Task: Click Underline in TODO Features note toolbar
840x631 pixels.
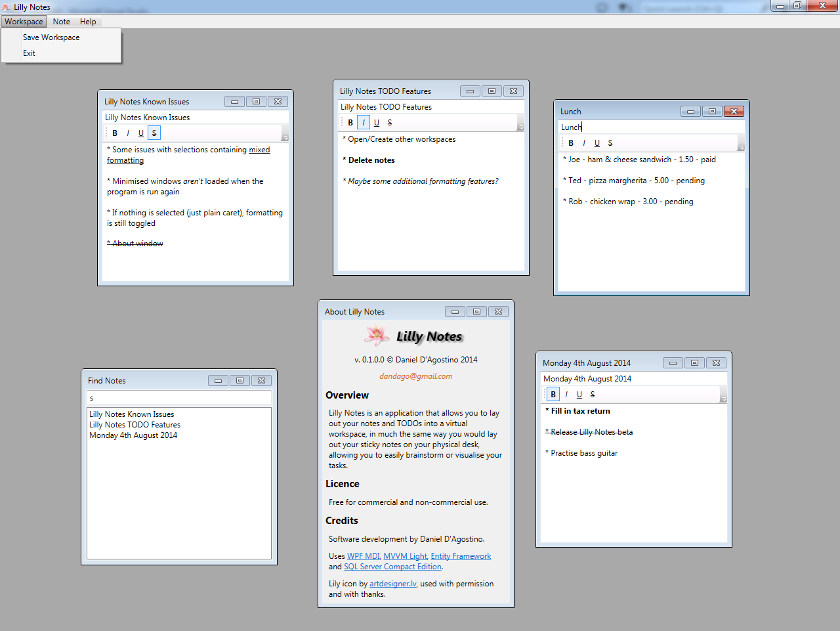Action: (x=377, y=123)
